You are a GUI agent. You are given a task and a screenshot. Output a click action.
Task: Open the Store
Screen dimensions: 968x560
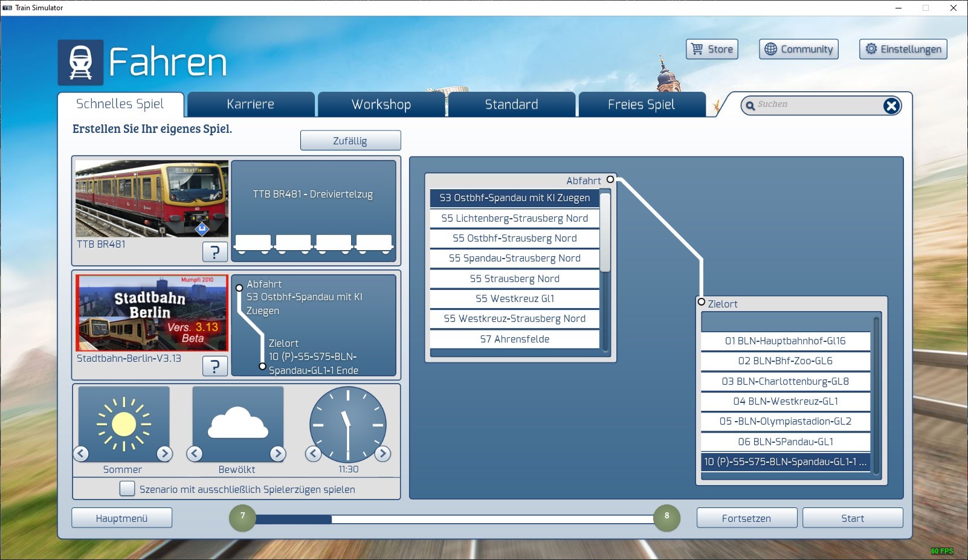712,49
